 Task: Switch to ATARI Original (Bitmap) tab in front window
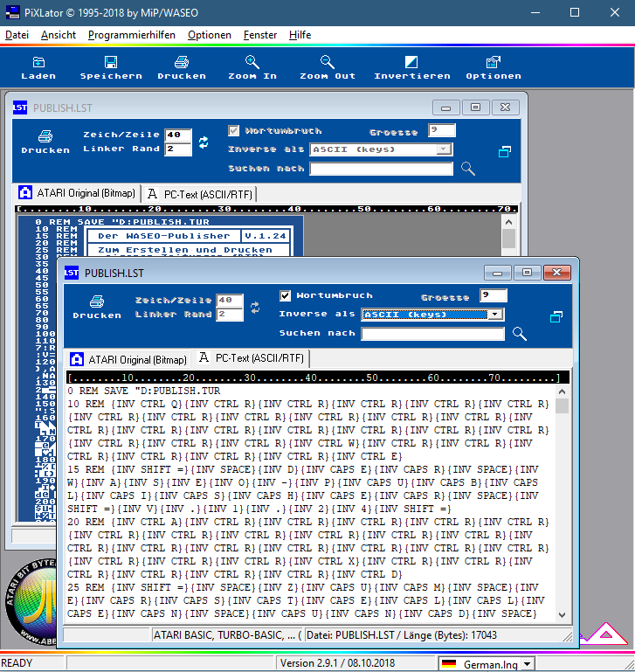[128, 359]
